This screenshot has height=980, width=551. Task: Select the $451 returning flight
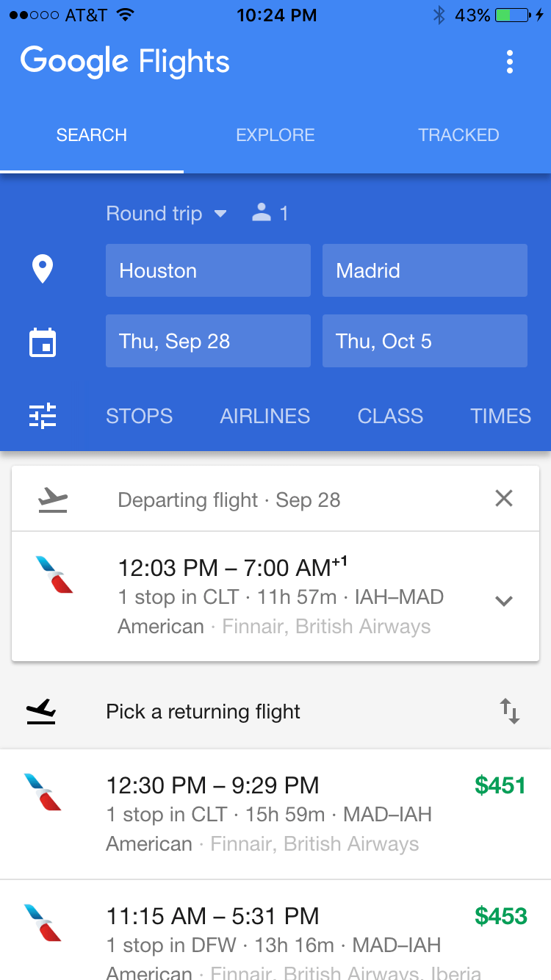pos(275,814)
